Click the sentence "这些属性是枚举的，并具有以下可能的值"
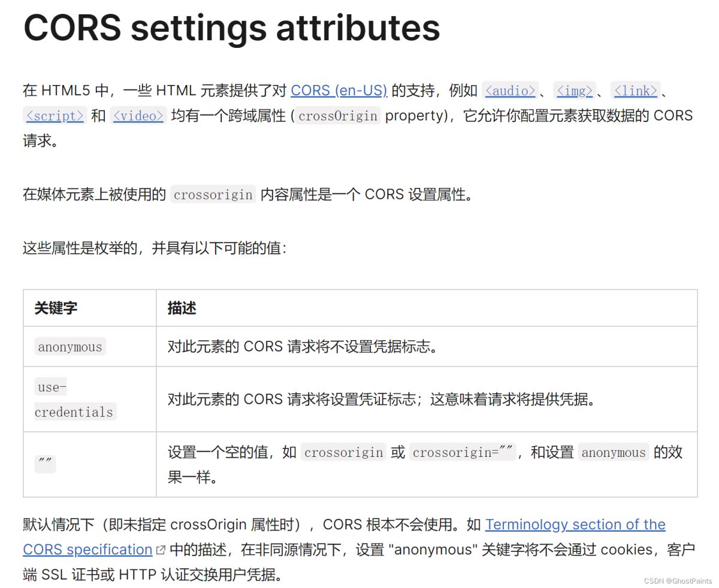The height and width of the screenshot is (588, 719). 155,248
